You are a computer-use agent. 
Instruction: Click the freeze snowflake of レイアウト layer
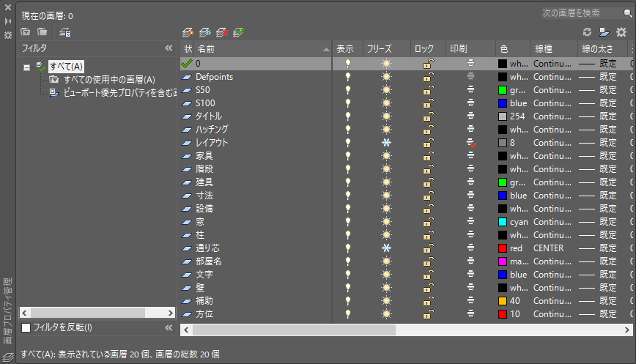pos(387,143)
